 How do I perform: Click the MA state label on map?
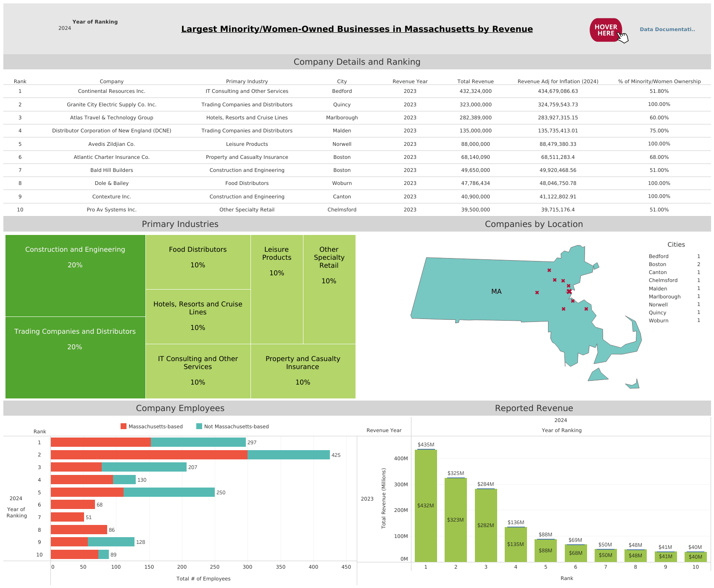point(496,291)
